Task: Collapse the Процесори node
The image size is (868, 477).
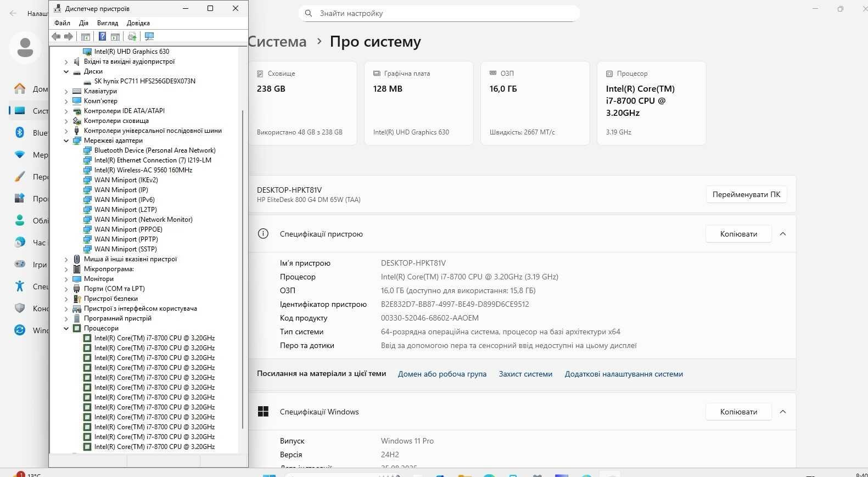Action: [66, 328]
